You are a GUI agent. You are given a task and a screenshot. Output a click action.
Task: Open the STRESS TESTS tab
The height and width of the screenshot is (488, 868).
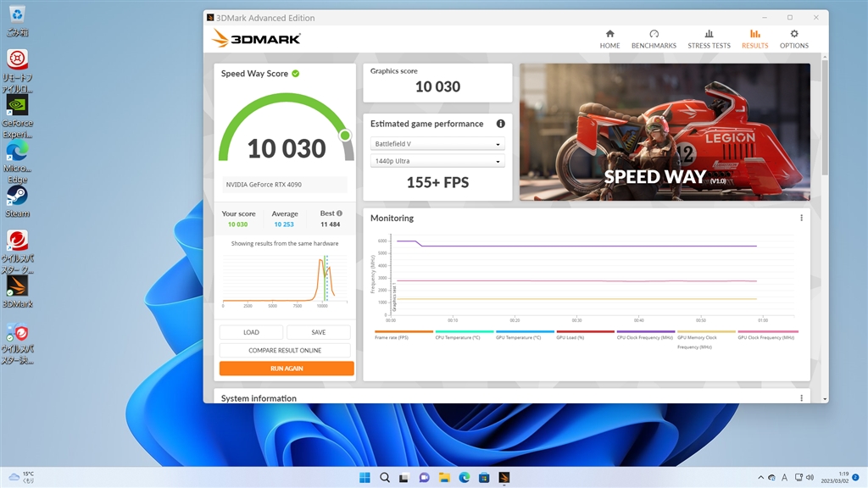pyautogui.click(x=709, y=39)
